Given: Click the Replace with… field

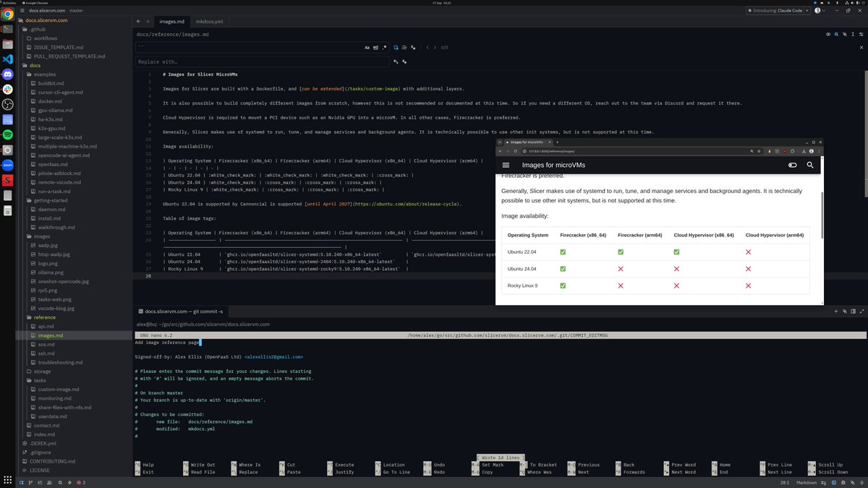Looking at the screenshot, I should pyautogui.click(x=263, y=62).
